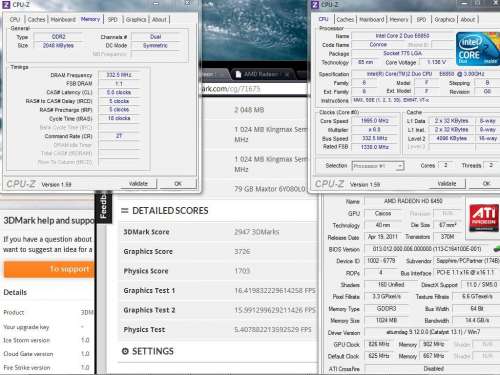Click the DRAM Frequency value field
Viewport: 500px width, 375px height.
pos(119,75)
